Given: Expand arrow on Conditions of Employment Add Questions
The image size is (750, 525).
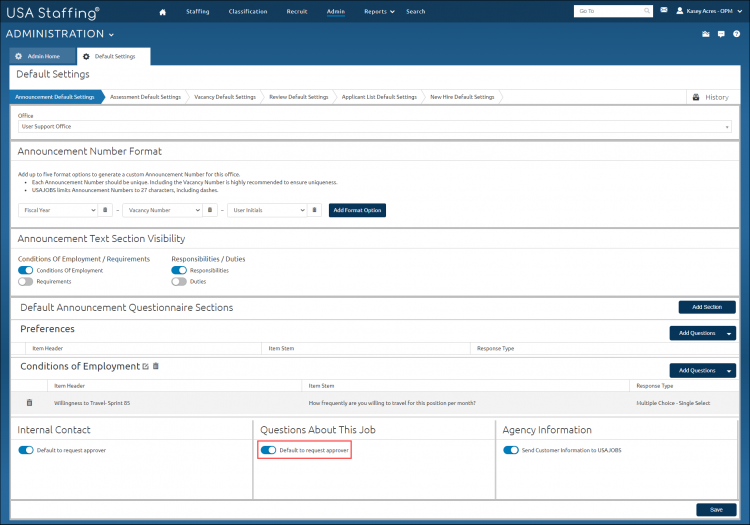Looking at the screenshot, I should click(729, 371).
